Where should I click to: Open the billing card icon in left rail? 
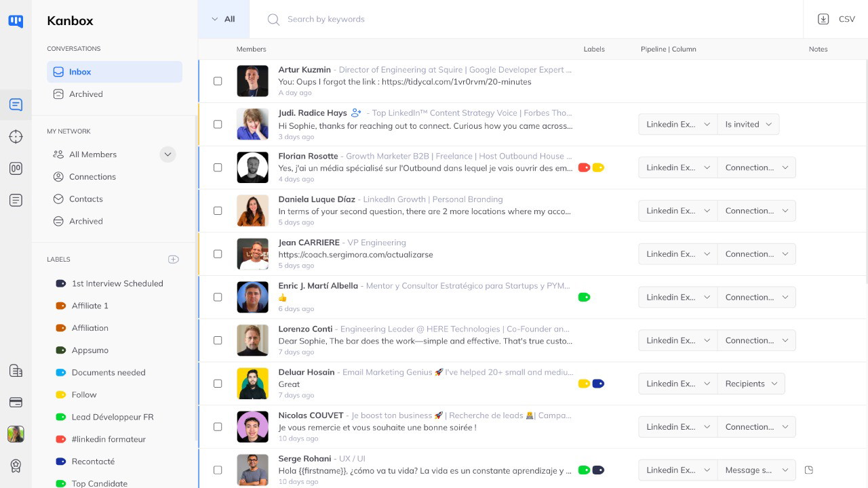16,403
